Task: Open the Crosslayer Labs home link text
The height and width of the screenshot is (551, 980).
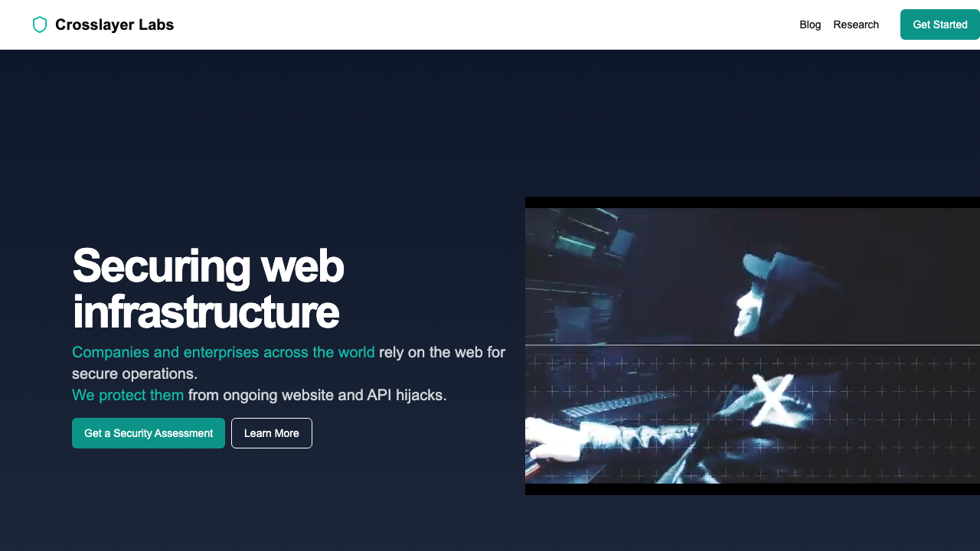Action: click(114, 24)
